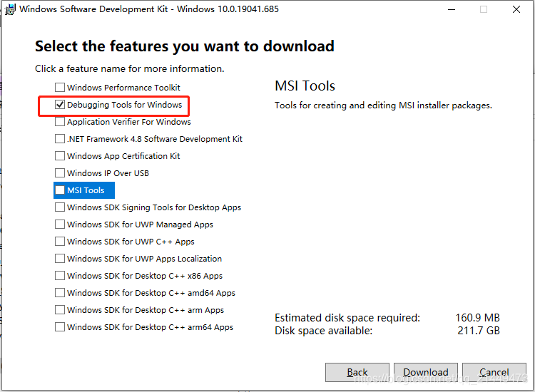Close the SDK installer window
Screen dimensions: 535x392
pos(516,9)
